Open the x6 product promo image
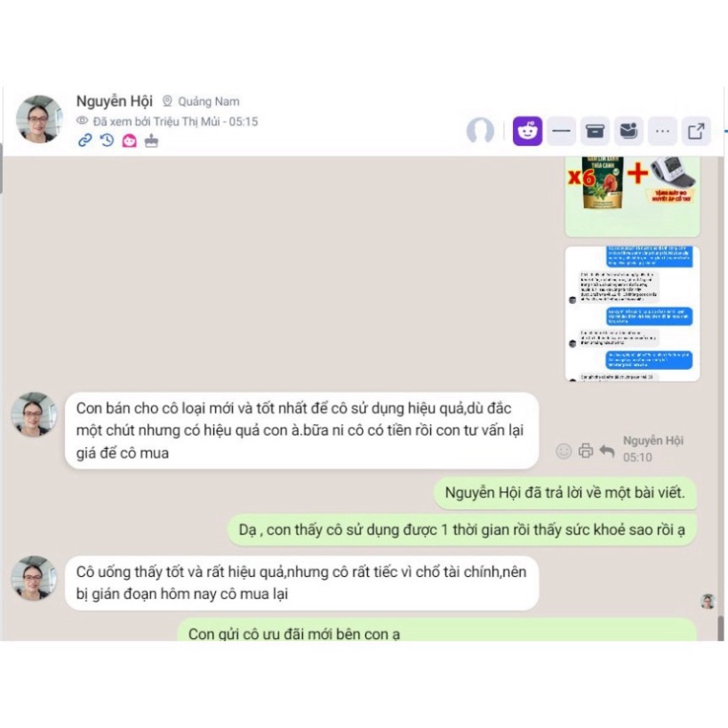This screenshot has height=728, width=728. pyautogui.click(x=632, y=196)
